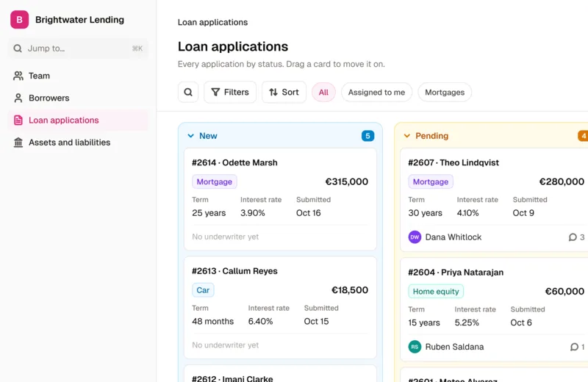Screen dimensions: 588x382
Task: Open Team in the sidebar
Action: click(x=78, y=76)
